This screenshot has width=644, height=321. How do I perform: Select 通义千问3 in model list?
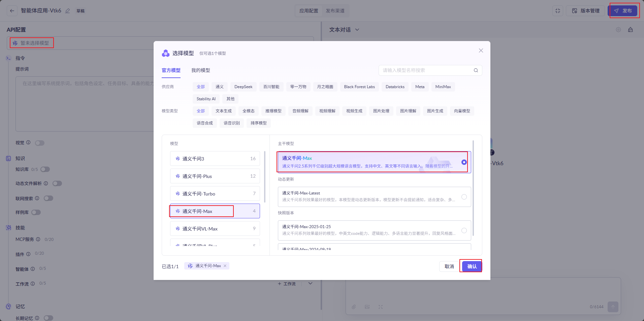pyautogui.click(x=215, y=158)
